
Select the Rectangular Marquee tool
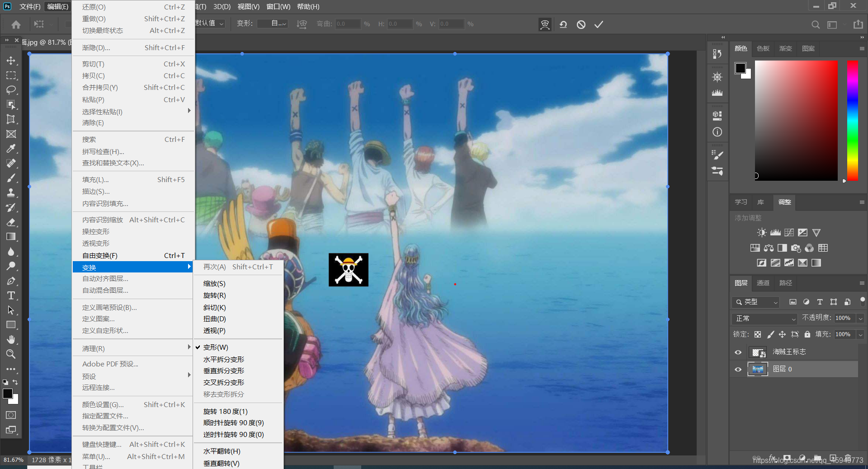pos(11,75)
